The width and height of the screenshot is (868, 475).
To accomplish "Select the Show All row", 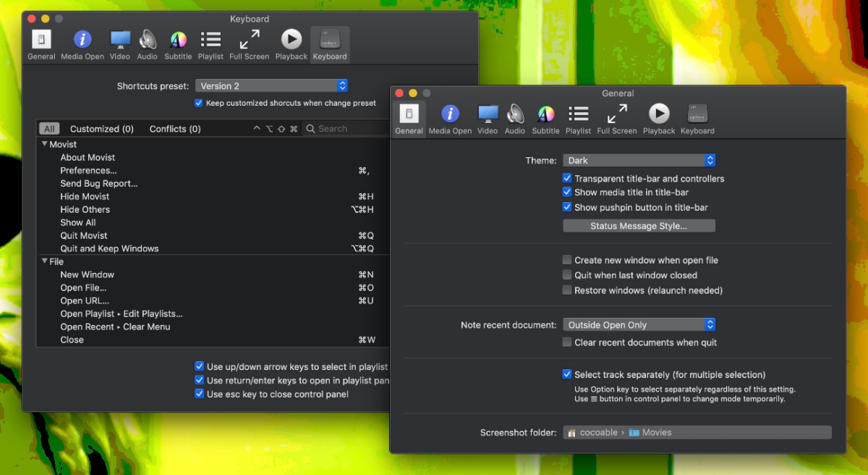I will (x=213, y=222).
